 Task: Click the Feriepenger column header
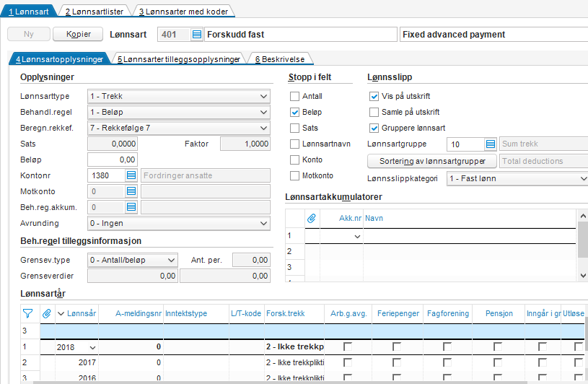tap(398, 313)
